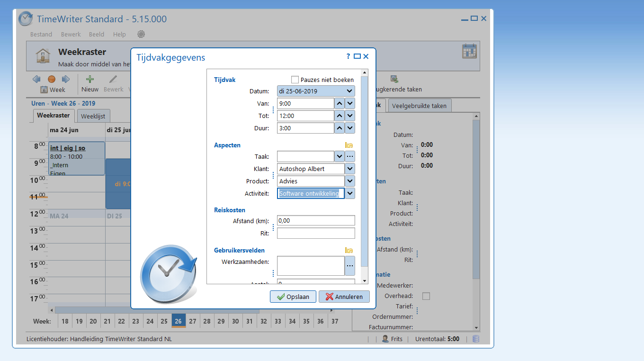This screenshot has height=361, width=644.
Task: Click the green plus Nieuw button
Action: [x=90, y=83]
